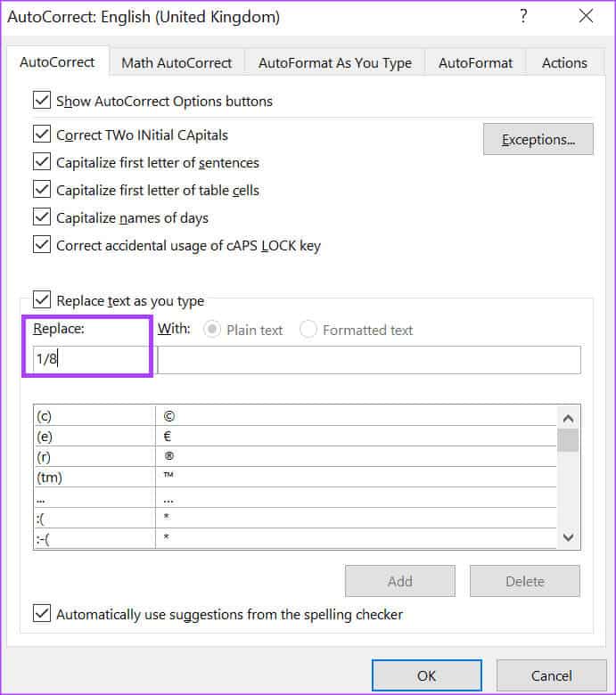Toggle Capitalize first letter of table cells

[42, 190]
